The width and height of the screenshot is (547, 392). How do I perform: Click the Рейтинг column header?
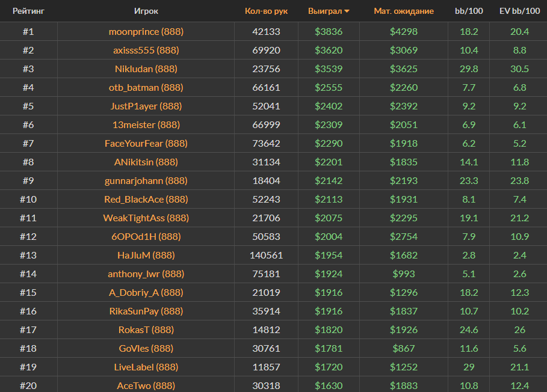click(28, 11)
